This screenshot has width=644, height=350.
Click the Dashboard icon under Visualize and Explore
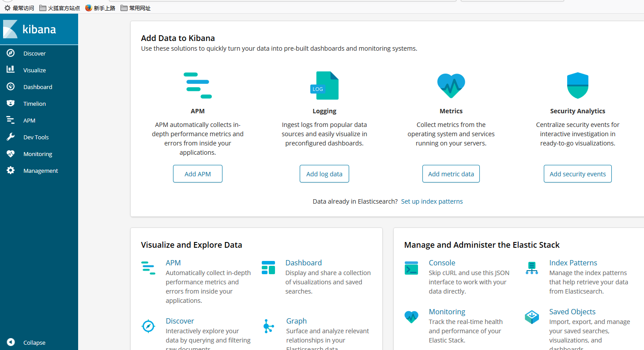tap(268, 268)
